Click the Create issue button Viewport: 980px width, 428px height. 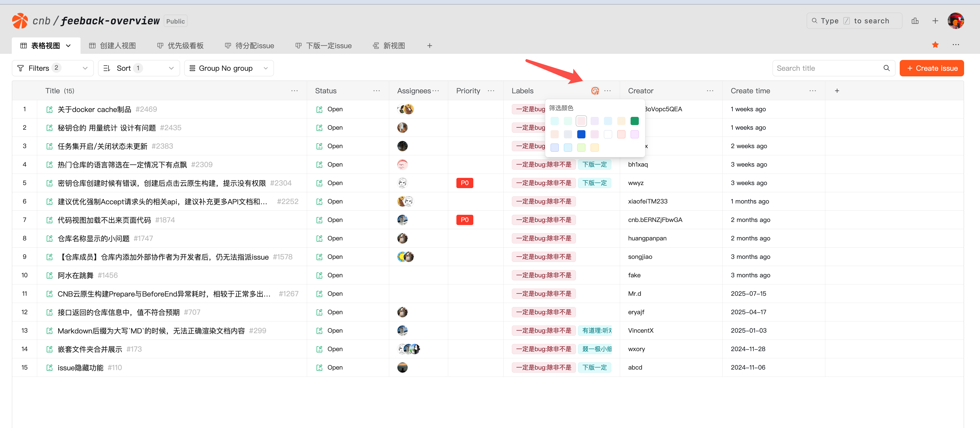pos(931,68)
